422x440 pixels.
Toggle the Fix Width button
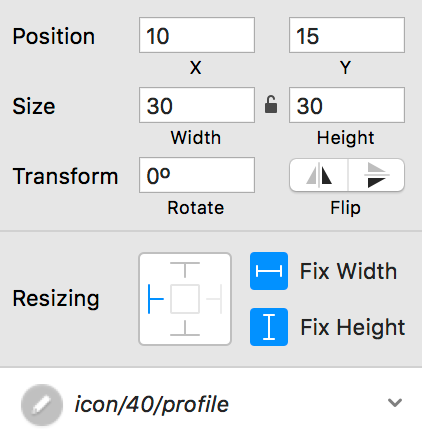tap(269, 271)
